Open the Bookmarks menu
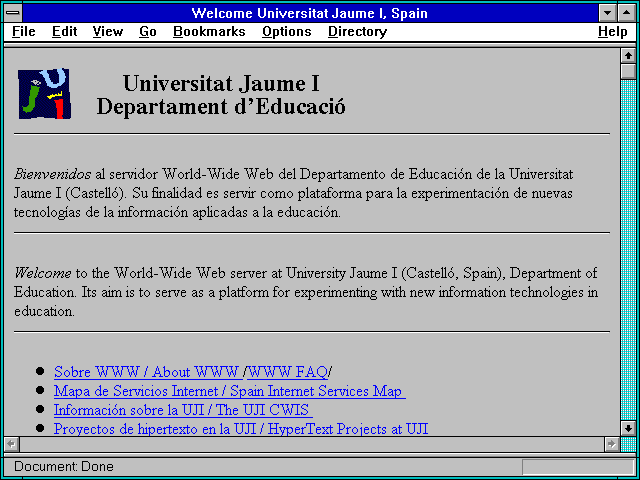Image resolution: width=640 pixels, height=480 pixels. coord(209,32)
